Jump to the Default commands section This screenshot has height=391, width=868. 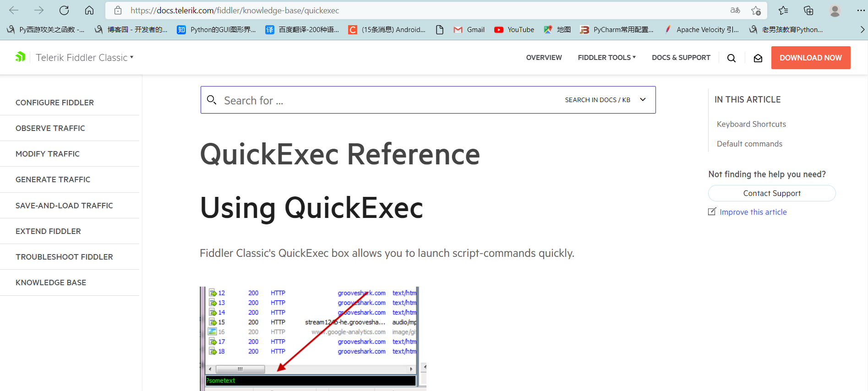click(x=749, y=144)
